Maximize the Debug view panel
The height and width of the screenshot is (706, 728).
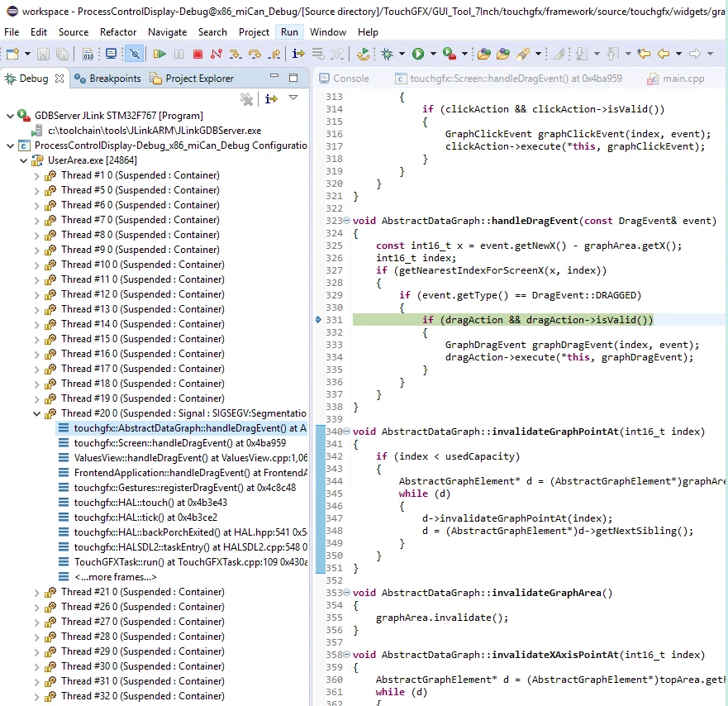click(293, 78)
